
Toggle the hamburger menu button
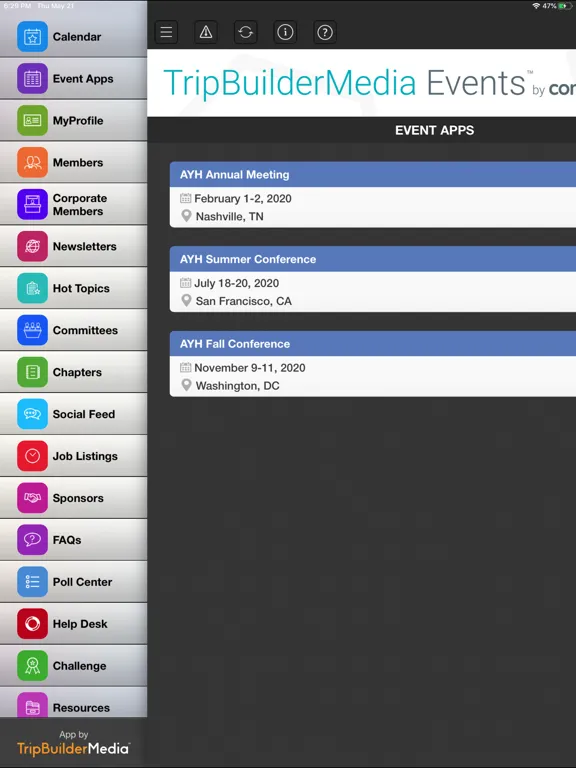(167, 32)
